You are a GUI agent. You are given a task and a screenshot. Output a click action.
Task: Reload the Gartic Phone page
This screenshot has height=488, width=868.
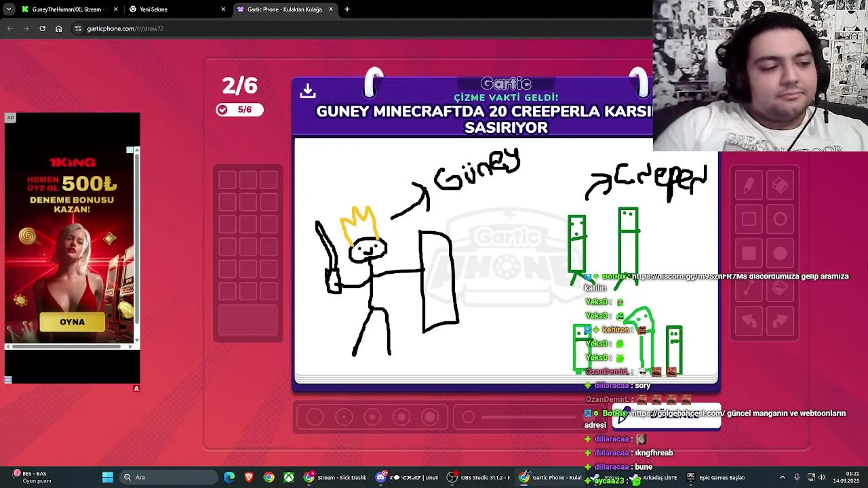pos(42,28)
